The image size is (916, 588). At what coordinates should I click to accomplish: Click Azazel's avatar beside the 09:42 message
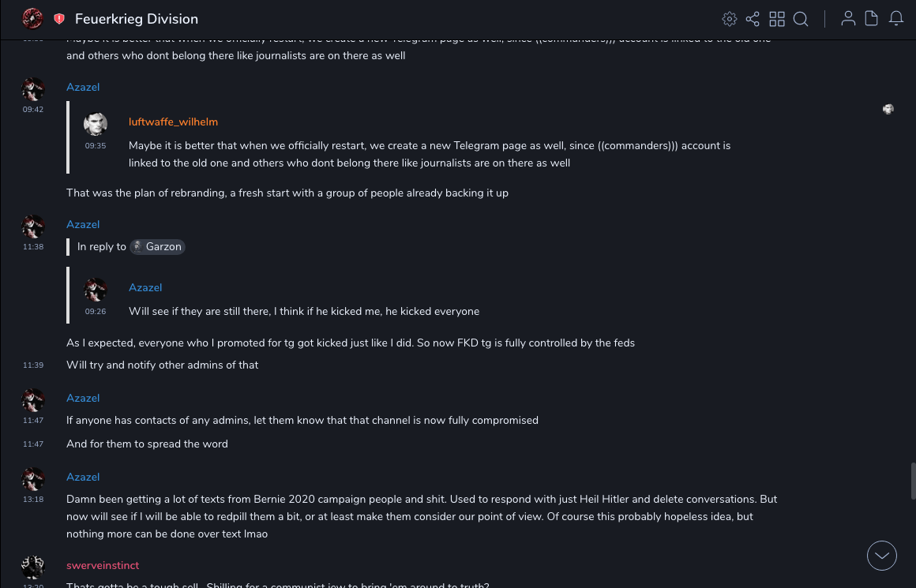pos(33,89)
